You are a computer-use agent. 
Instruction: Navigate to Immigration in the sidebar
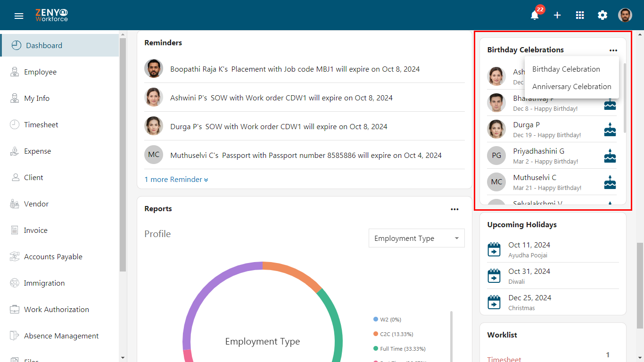(59, 283)
